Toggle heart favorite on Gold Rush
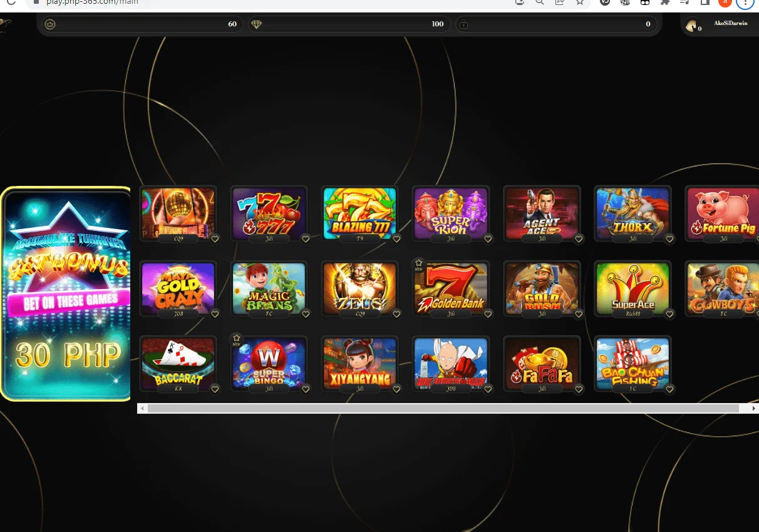This screenshot has height=532, width=759. click(579, 314)
